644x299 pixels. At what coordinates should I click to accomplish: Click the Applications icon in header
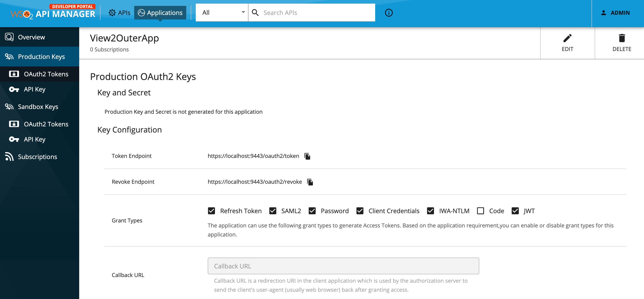point(141,13)
